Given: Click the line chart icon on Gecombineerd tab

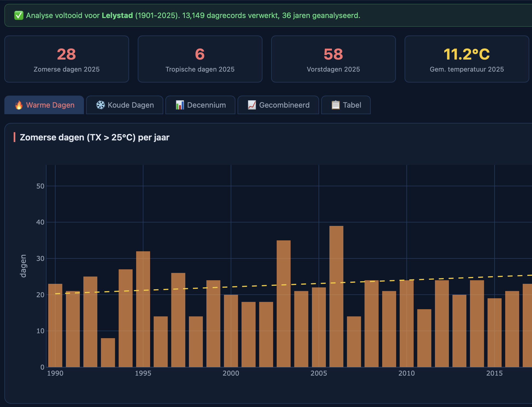Looking at the screenshot, I should pyautogui.click(x=252, y=105).
